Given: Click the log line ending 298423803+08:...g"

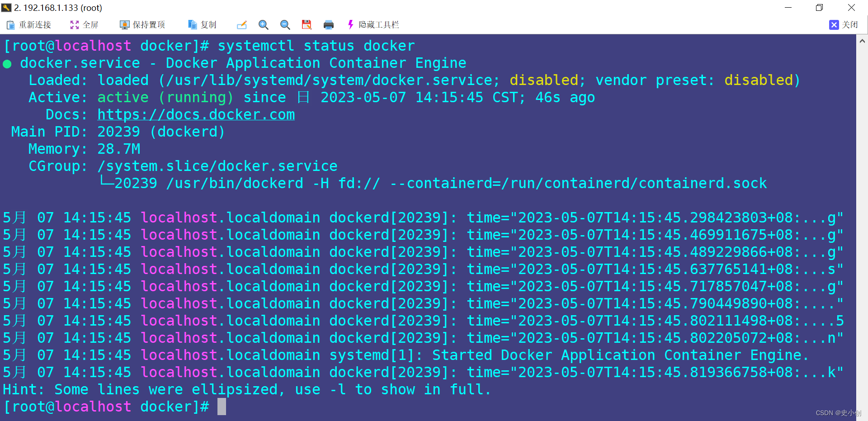Looking at the screenshot, I should tap(423, 218).
